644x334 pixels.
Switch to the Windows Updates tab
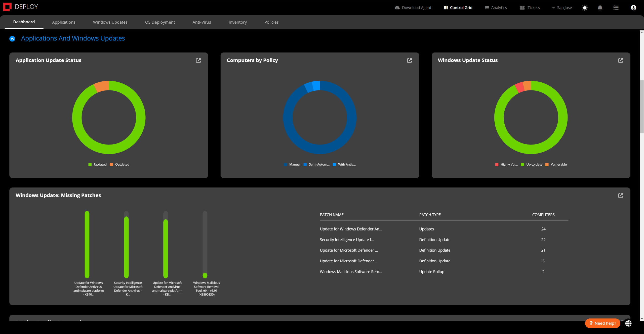pos(110,22)
